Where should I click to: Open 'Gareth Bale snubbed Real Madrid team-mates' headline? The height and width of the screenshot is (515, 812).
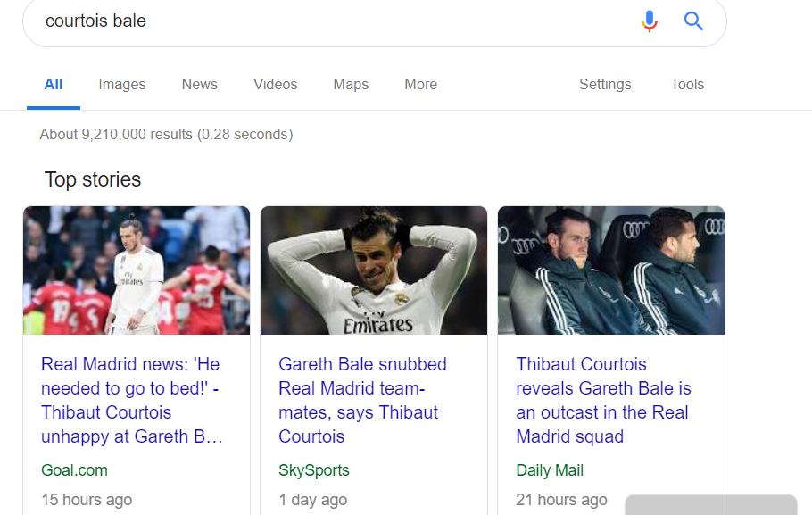[x=362, y=401]
